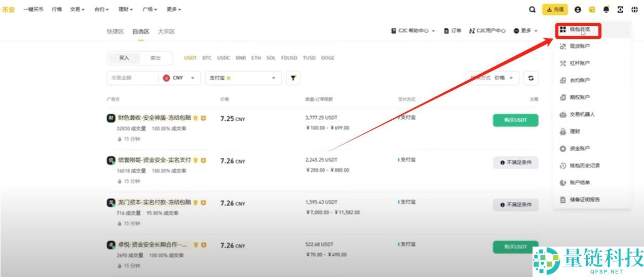Click the 交易金额 amount input field
This screenshot has width=644, height=277.
pyautogui.click(x=133, y=78)
